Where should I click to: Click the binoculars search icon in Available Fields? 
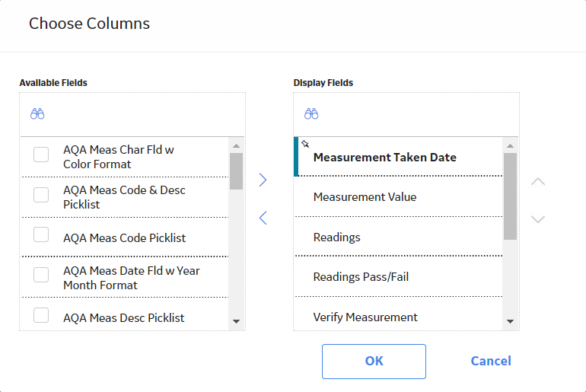[x=37, y=113]
